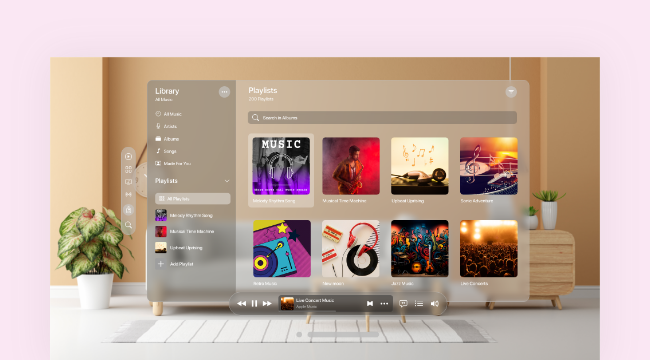Skip to the next track
The image size is (650, 360).
tap(267, 304)
